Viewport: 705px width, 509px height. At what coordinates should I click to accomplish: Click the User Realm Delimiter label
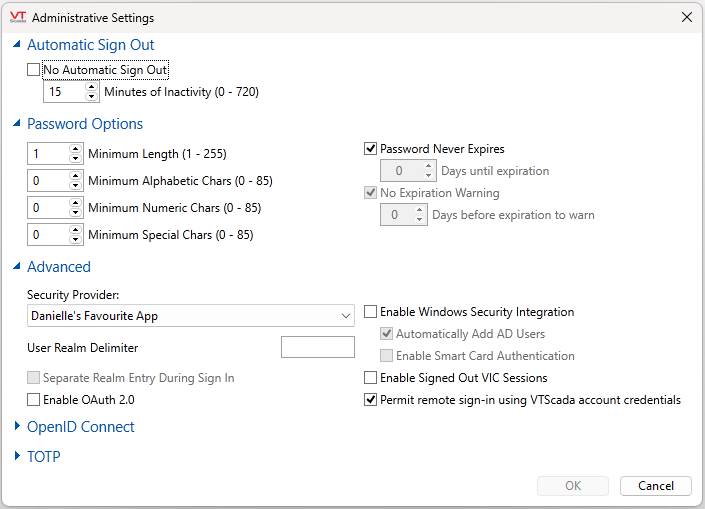click(82, 348)
